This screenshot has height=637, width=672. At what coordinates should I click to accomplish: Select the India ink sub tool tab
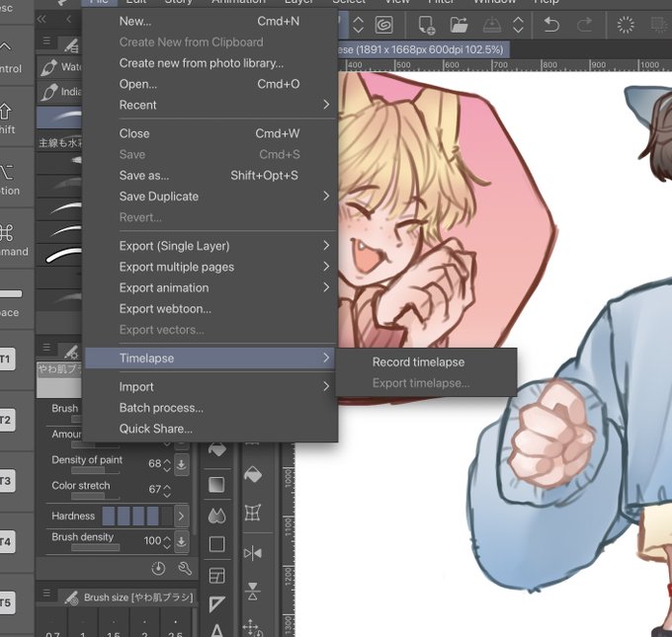coord(59,92)
